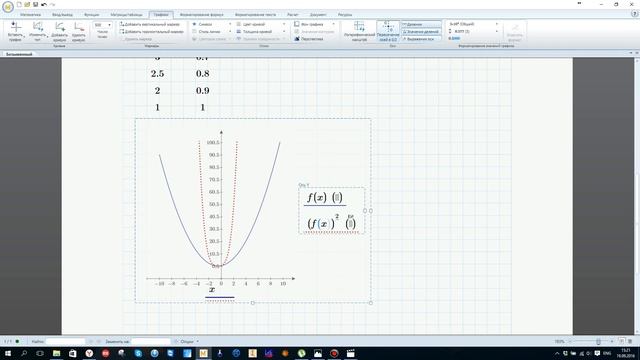Click the Заменить на (replace) input field
The width and height of the screenshot is (640, 360).
click(x=151, y=341)
